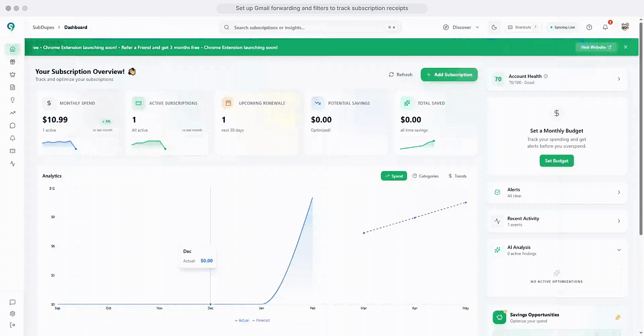The width and height of the screenshot is (644, 336).
Task: Switch to the Trends analytics tab
Action: coord(457,176)
